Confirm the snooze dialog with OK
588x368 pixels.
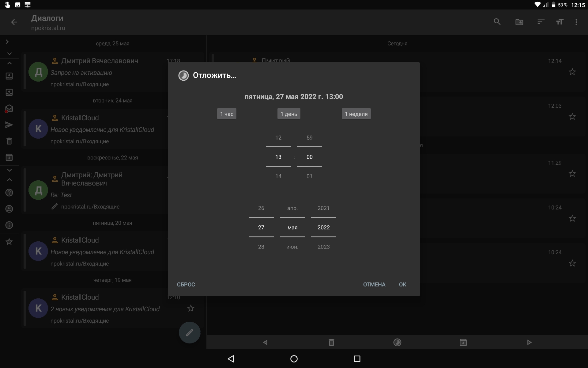pos(402,285)
